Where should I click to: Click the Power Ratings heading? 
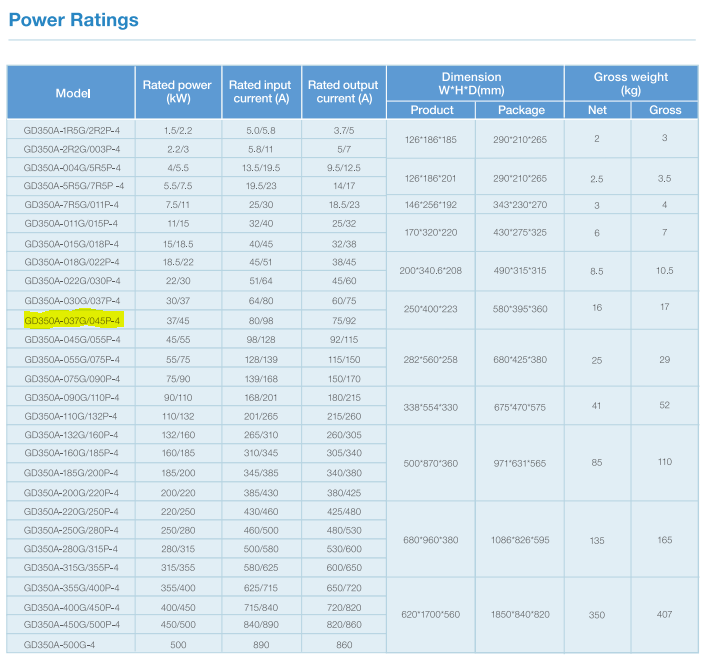[x=74, y=20]
